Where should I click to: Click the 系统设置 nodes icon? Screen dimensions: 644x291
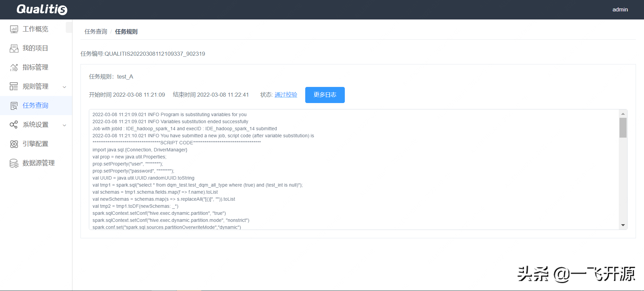[x=14, y=125]
